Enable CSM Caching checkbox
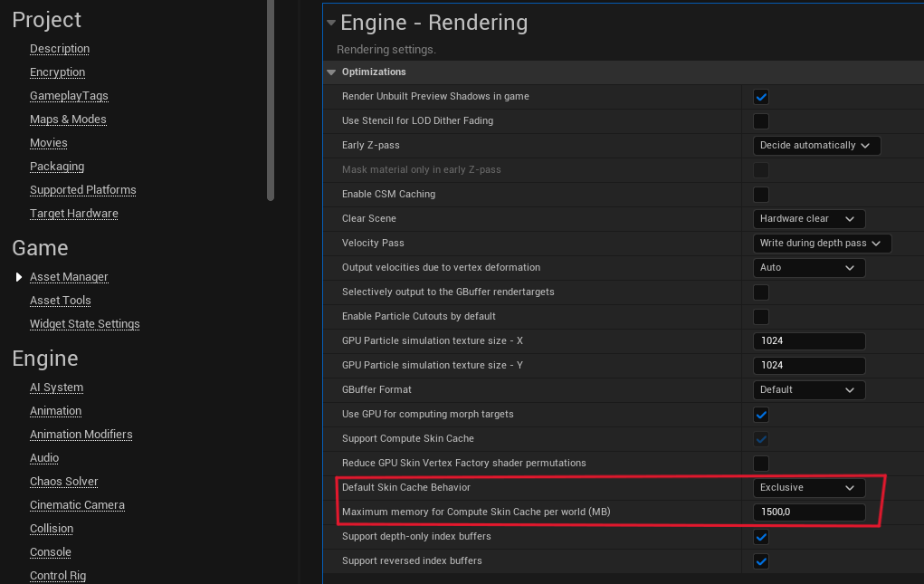924x584 pixels. 761,195
